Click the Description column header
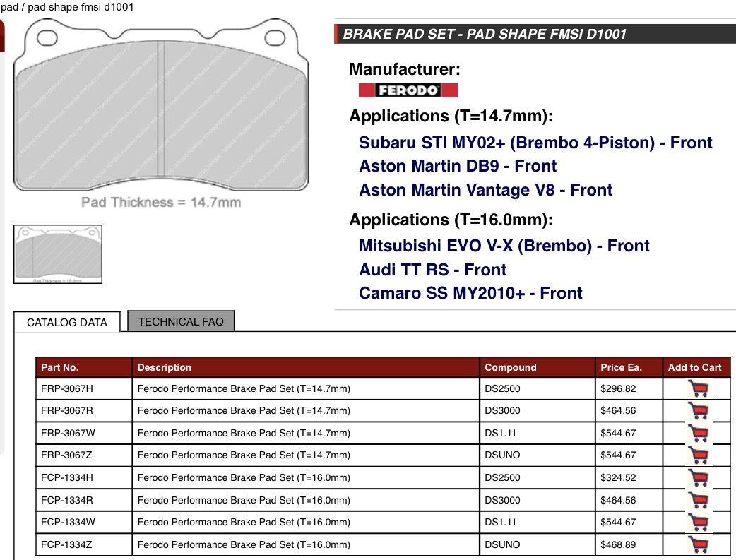 (x=306, y=367)
